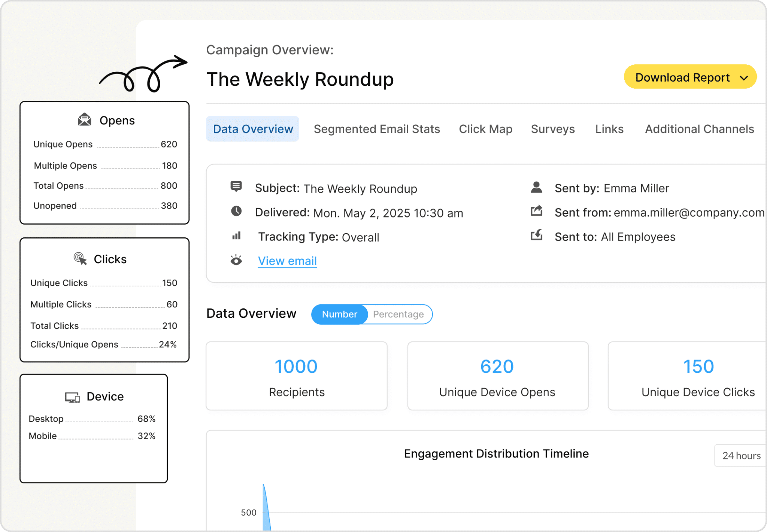This screenshot has width=767, height=532.
Task: Click the desktop and mobile Device icon
Action: click(x=72, y=397)
